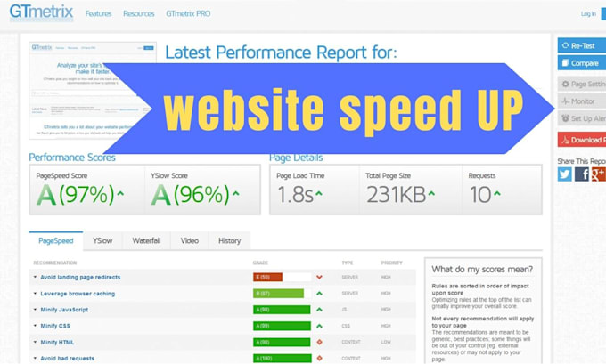
Task: Share report on Twitter
Action: (x=565, y=174)
